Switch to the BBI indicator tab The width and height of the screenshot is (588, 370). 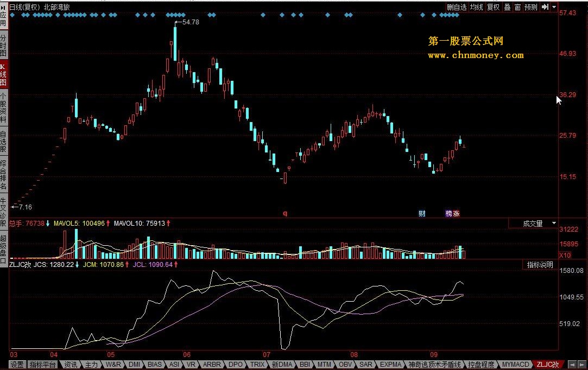[305, 365]
